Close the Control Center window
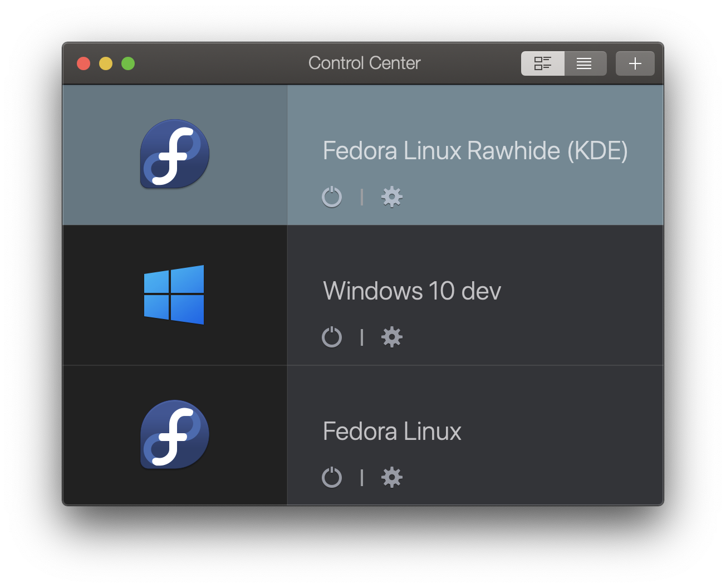This screenshot has height=588, width=726. point(84,63)
